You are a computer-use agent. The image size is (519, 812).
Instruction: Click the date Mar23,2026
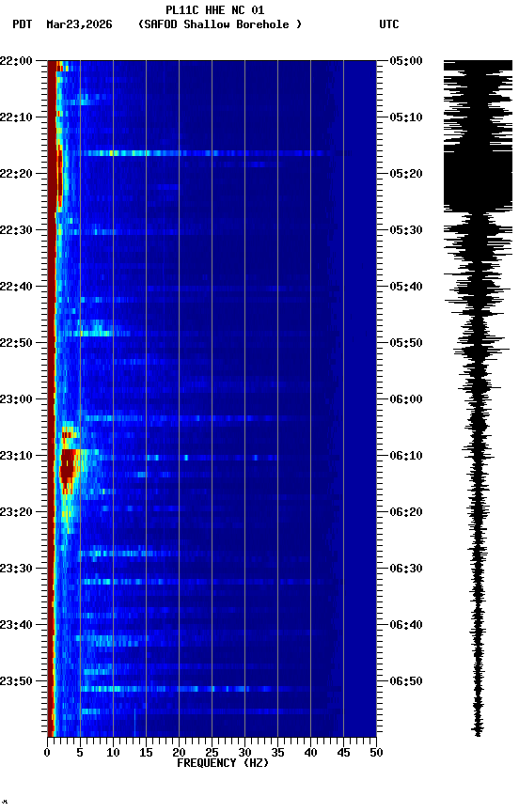[79, 24]
